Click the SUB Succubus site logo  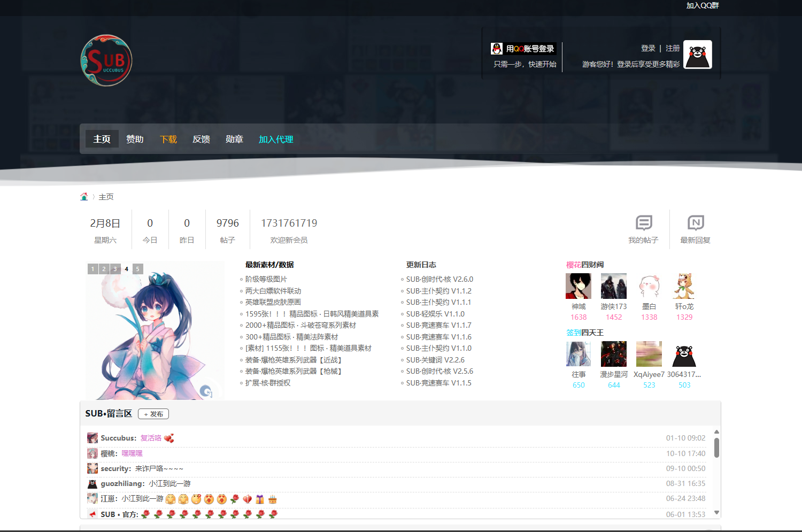click(x=106, y=60)
